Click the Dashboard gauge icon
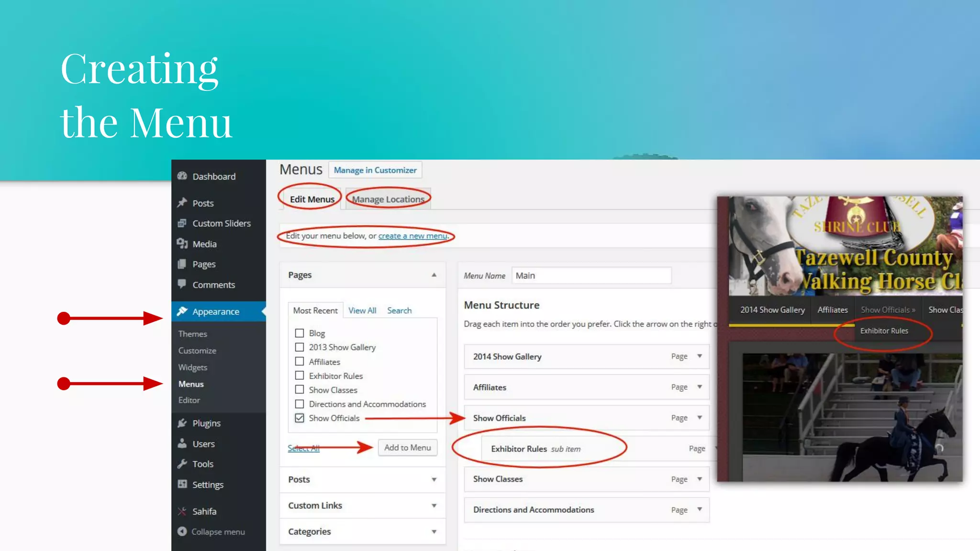Screen dimensions: 980x551 coord(182,176)
